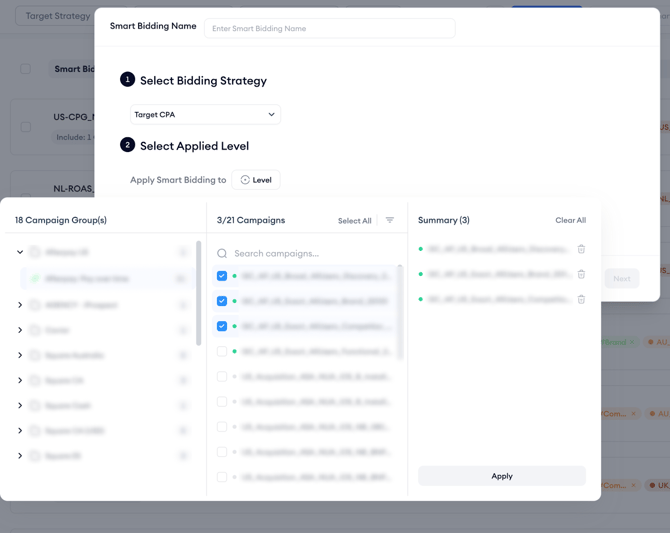Click Select All campaigns

tap(354, 221)
